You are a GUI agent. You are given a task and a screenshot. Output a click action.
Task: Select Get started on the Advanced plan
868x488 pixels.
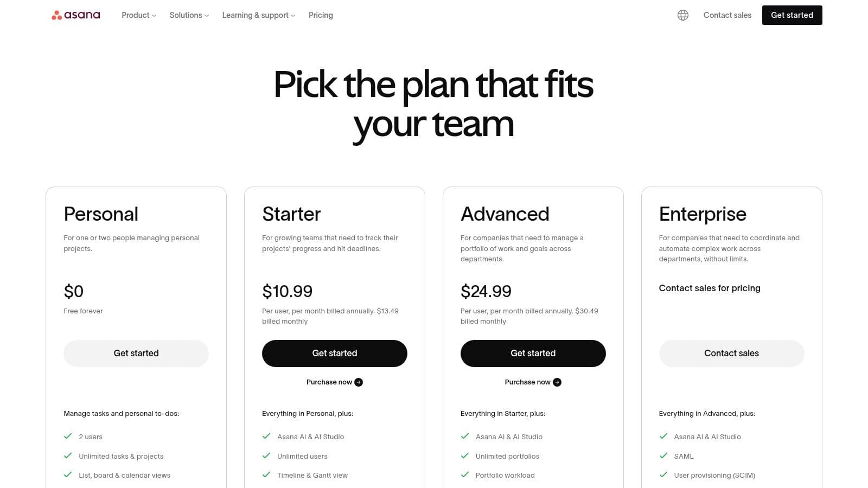533,353
